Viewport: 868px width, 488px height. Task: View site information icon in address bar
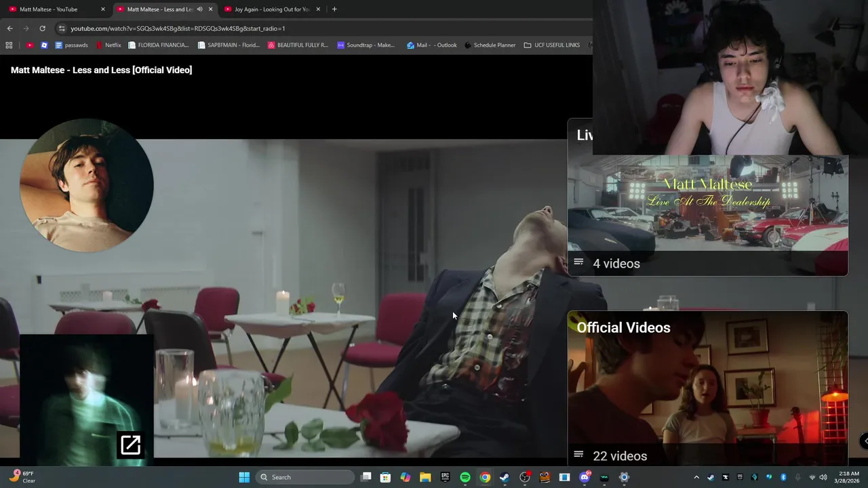[62, 28]
